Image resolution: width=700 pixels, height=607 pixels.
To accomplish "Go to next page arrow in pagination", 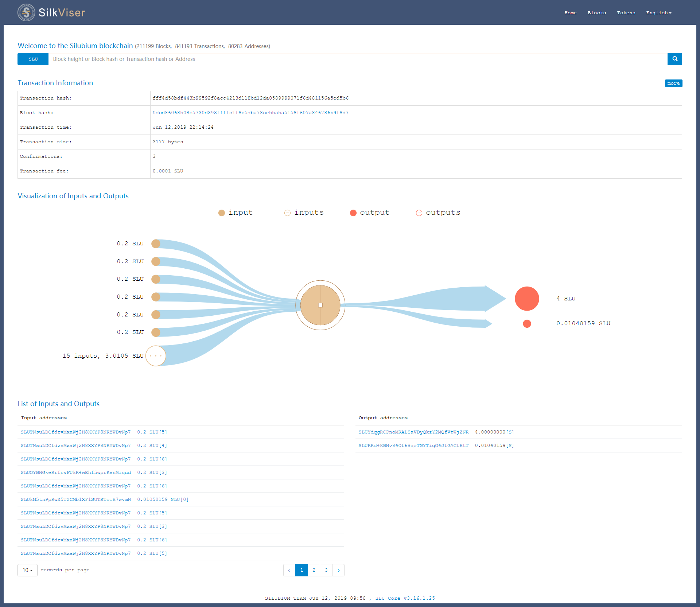I will [338, 570].
